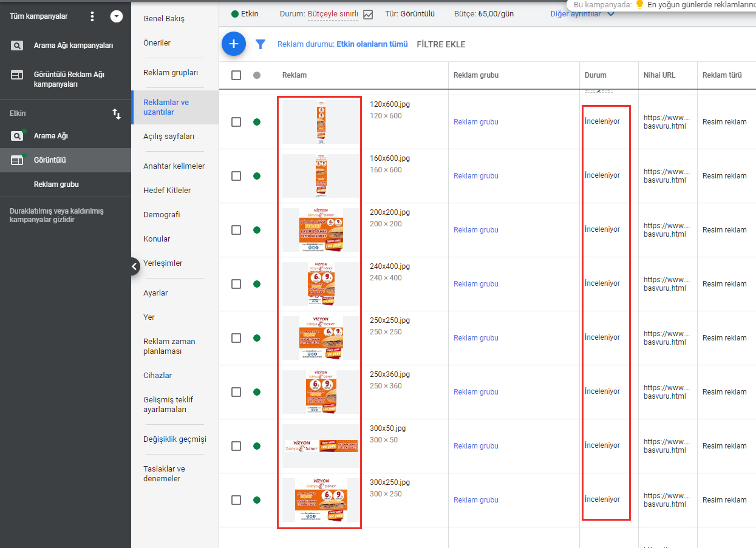Click the green status dot of 120x600.jpg
This screenshot has height=548, width=756.
(x=257, y=122)
